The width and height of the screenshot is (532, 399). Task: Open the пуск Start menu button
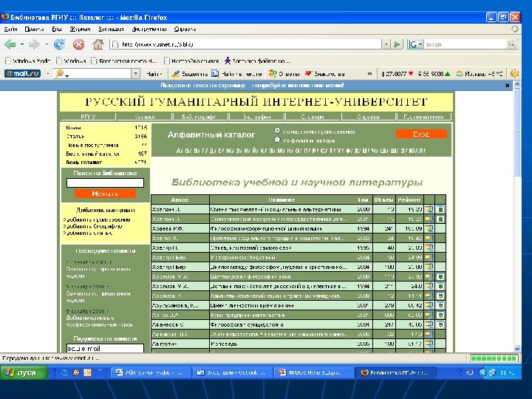(x=24, y=372)
